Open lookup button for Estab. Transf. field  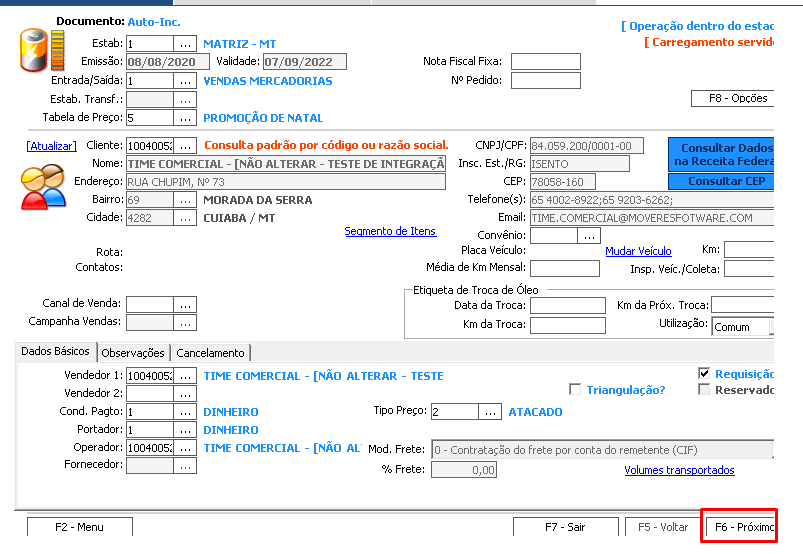point(185,99)
